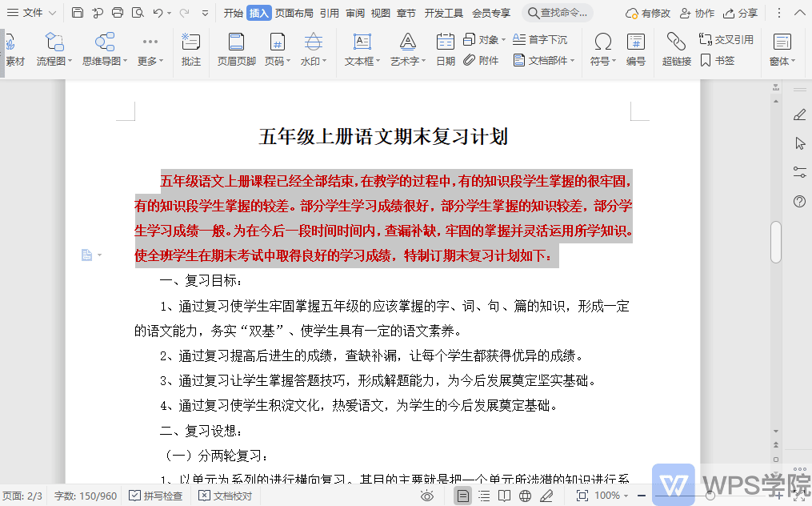812x506 pixels.
Task: Click 交叉引用 cross reference
Action: 726,39
